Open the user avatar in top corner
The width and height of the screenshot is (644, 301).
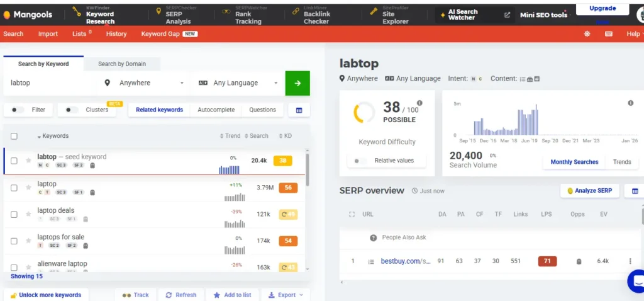(x=640, y=15)
